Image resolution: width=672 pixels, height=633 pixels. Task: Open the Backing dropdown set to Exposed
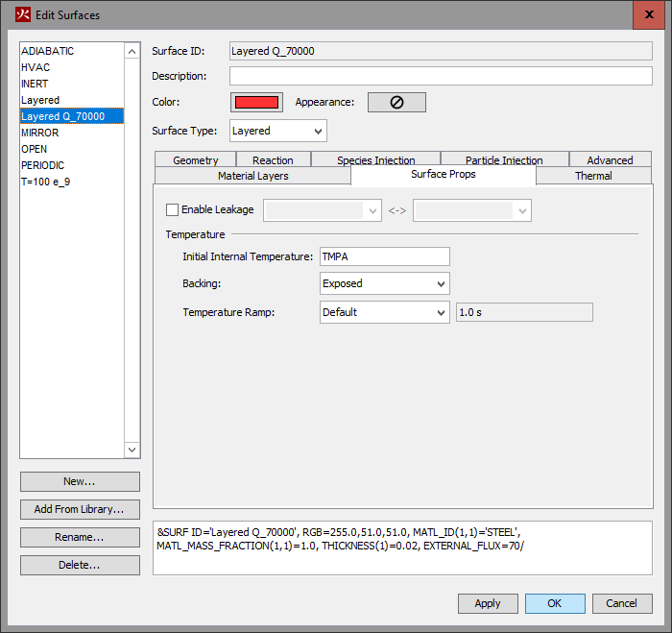pyautogui.click(x=384, y=283)
